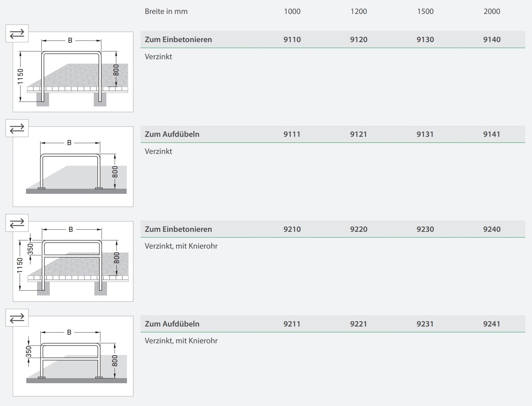Image resolution: width=532 pixels, height=406 pixels.
Task: Select article number 9211
Action: point(292,324)
